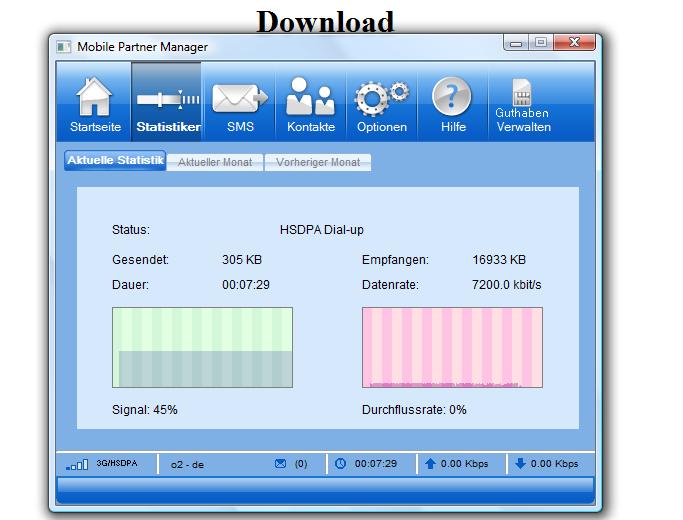
Task: Click the pink Durchflussrate graph
Action: tap(452, 347)
